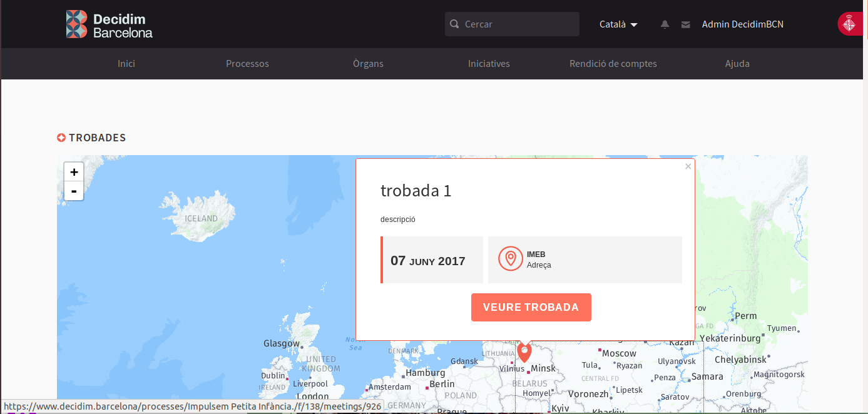Click the red map marker pin

pyautogui.click(x=524, y=351)
